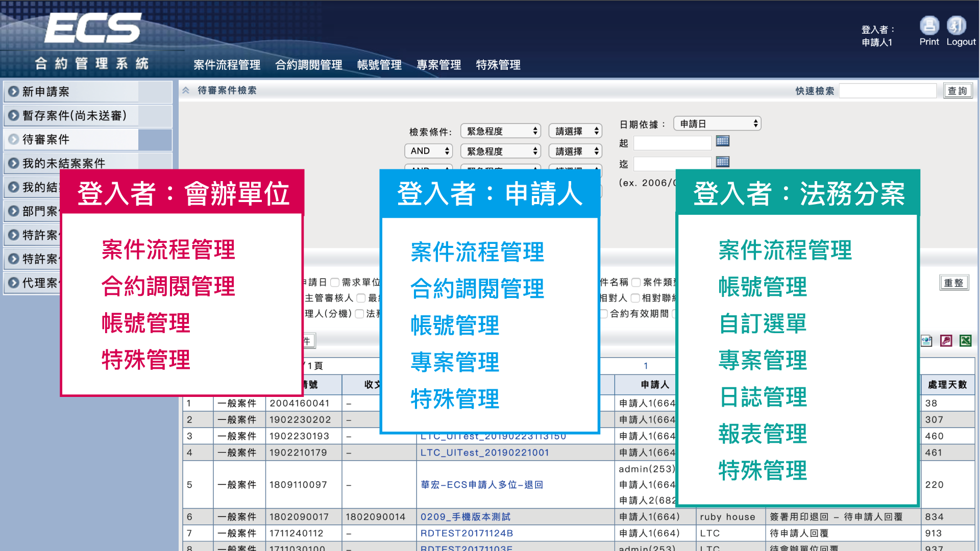Open calendar picker for 起 date
This screenshot has width=980, height=551.
tap(723, 141)
